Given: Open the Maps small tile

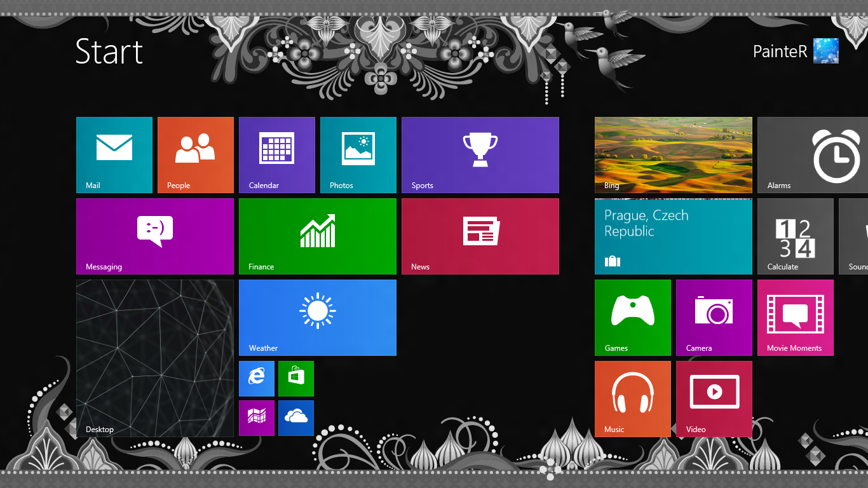Looking at the screenshot, I should point(257,417).
